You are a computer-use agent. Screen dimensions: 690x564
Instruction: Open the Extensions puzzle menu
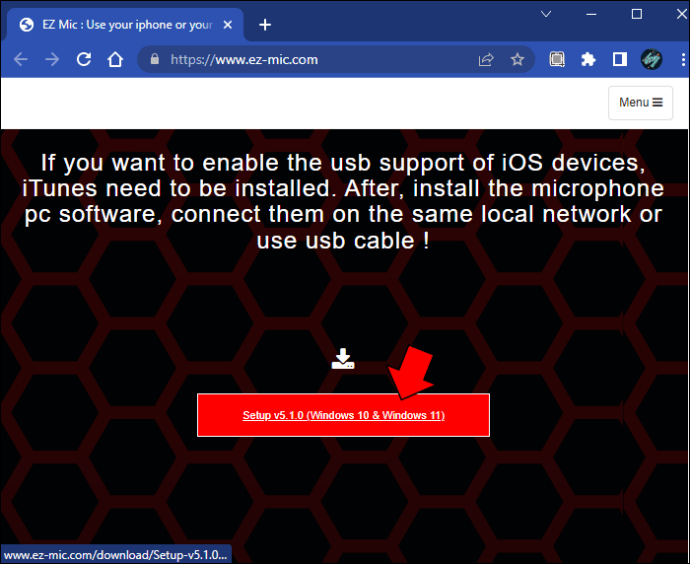588,59
